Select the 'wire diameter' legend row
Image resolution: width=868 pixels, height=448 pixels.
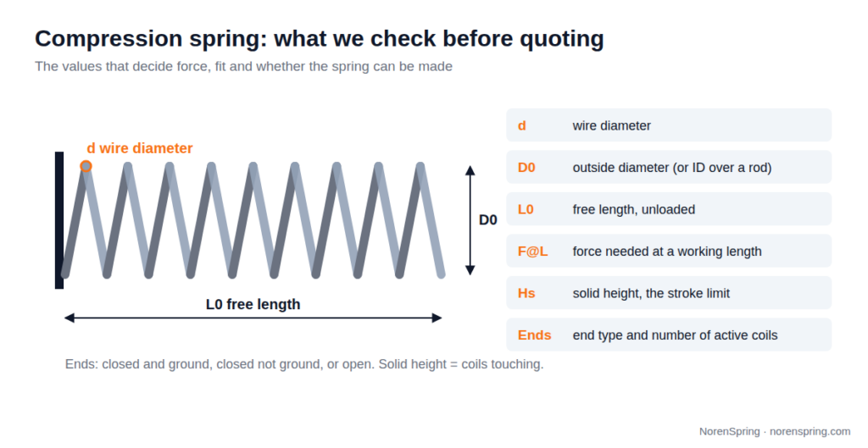(x=669, y=125)
